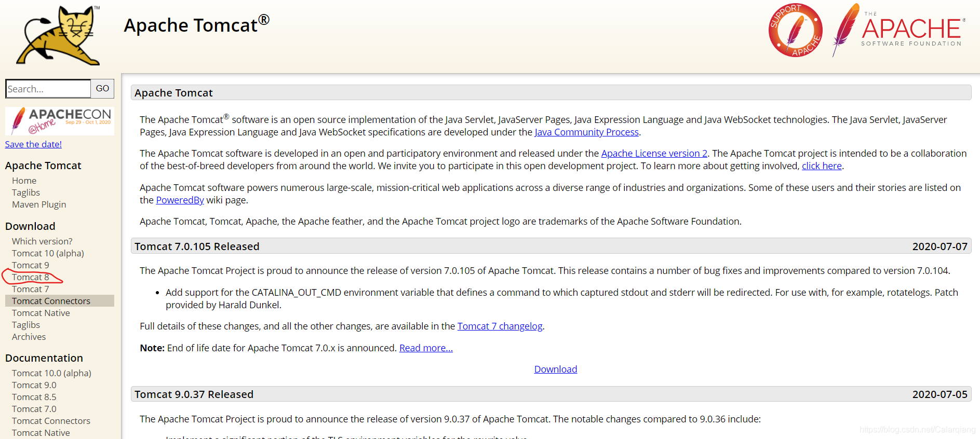This screenshot has width=980, height=439.
Task: Open Maven Plugin sidebar link
Action: (39, 204)
